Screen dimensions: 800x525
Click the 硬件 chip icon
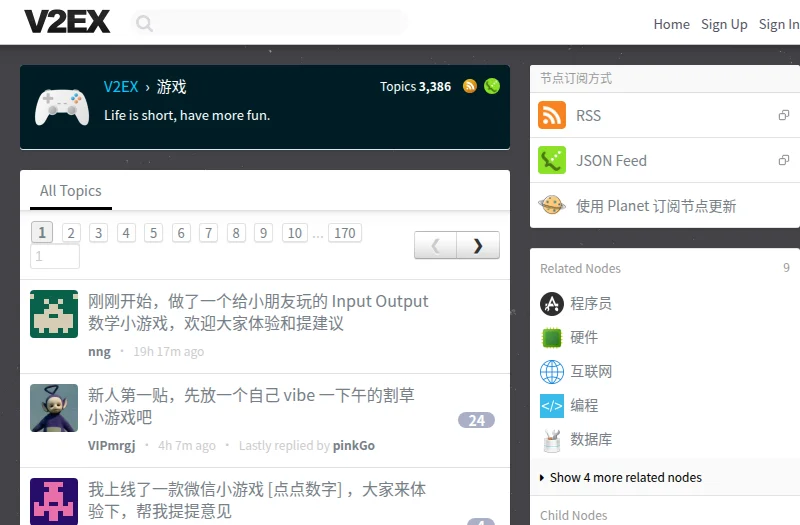click(x=552, y=338)
